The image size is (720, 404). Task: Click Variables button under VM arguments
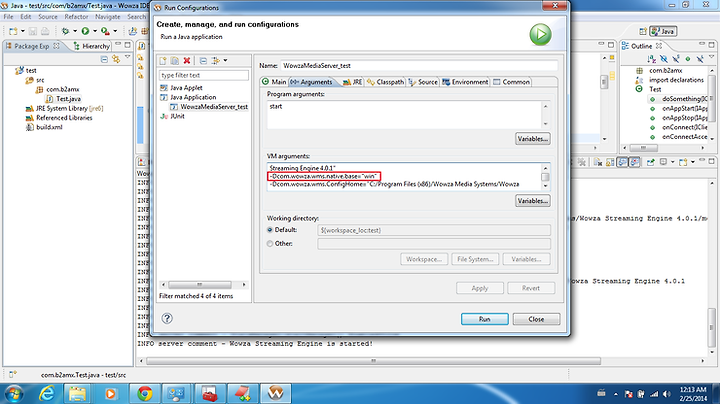[533, 201]
